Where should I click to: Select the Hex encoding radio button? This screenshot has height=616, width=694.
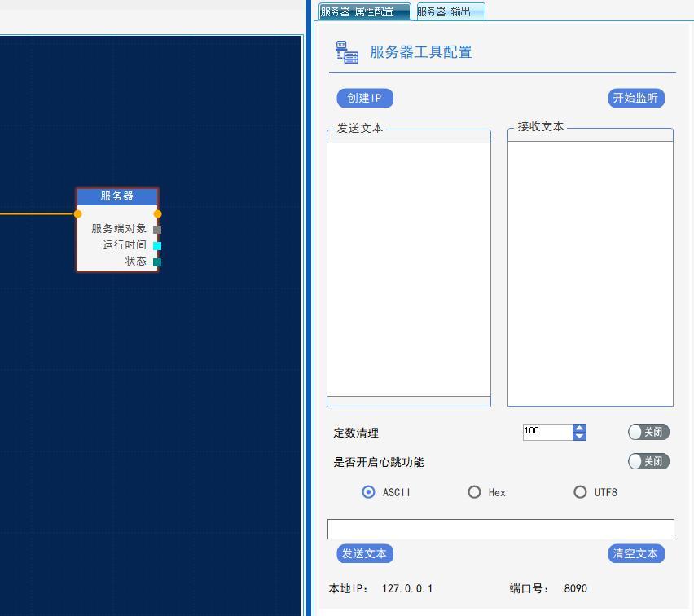tap(474, 492)
